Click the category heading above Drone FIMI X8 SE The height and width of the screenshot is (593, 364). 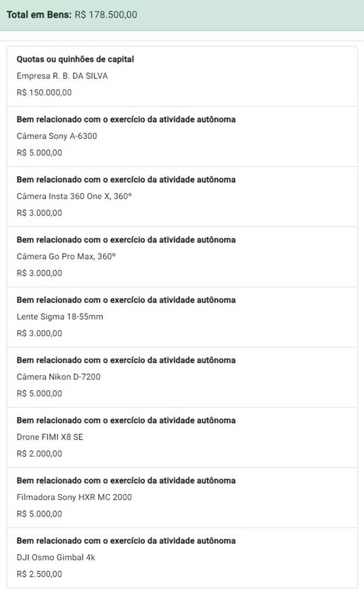click(126, 421)
